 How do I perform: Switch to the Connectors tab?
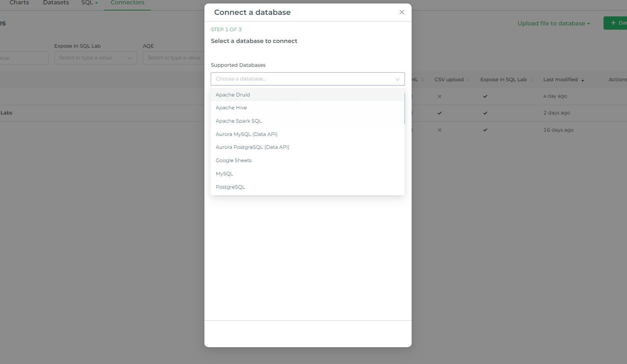click(x=127, y=3)
